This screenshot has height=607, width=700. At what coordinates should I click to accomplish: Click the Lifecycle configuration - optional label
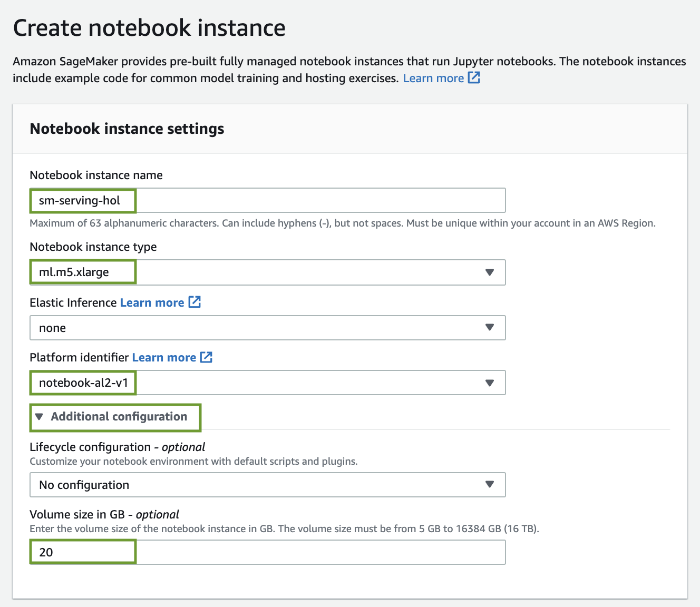[118, 447]
